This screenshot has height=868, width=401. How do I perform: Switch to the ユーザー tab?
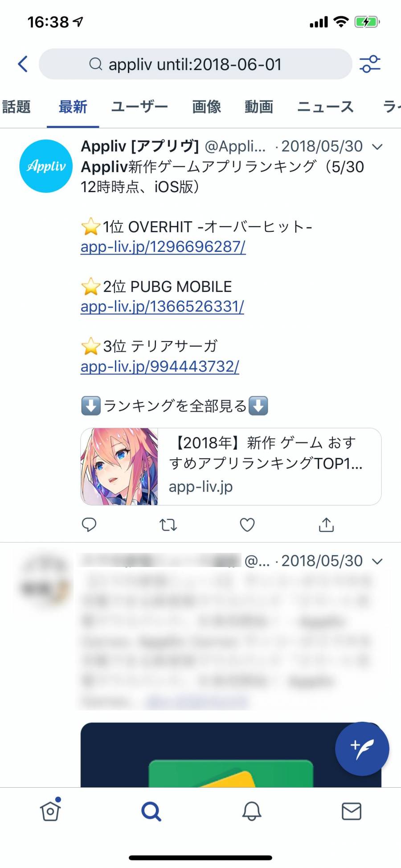click(139, 107)
